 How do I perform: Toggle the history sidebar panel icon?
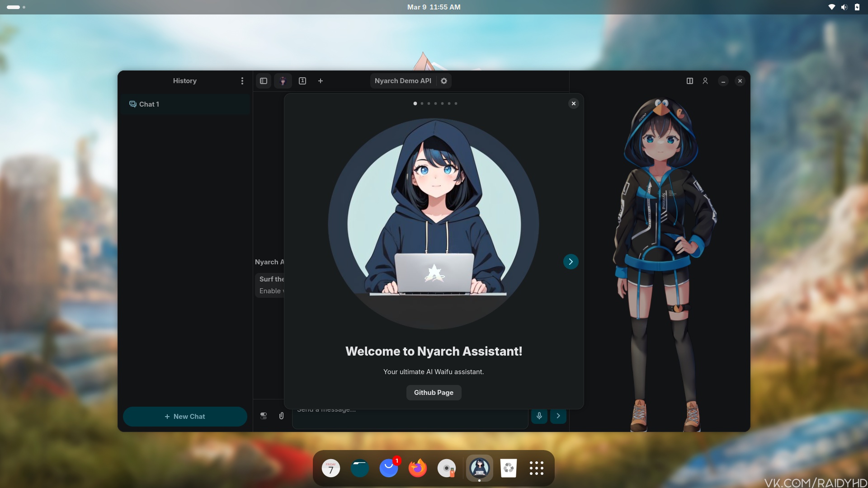264,81
